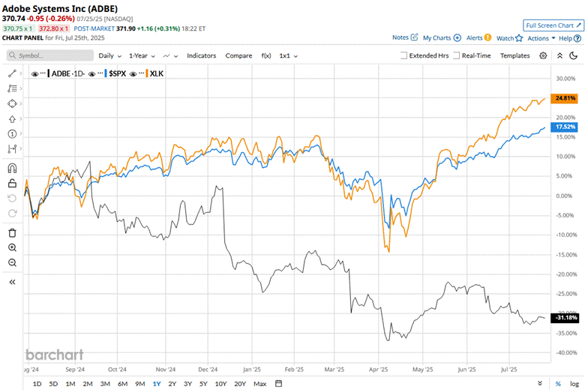Image resolution: width=585 pixels, height=392 pixels.
Task: Click the Notes edit icon
Action: pos(415,37)
